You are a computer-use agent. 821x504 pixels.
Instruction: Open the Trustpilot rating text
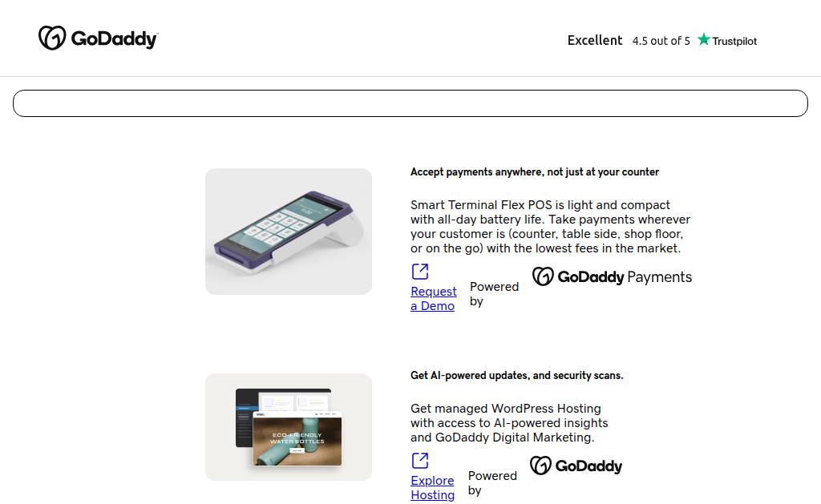pyautogui.click(x=734, y=42)
